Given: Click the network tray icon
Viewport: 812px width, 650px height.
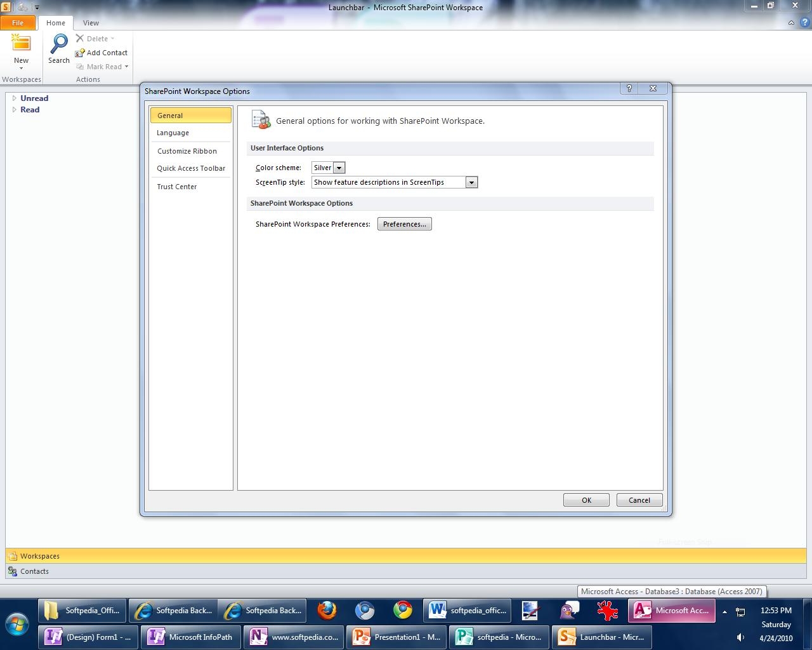Looking at the screenshot, I should tap(740, 612).
